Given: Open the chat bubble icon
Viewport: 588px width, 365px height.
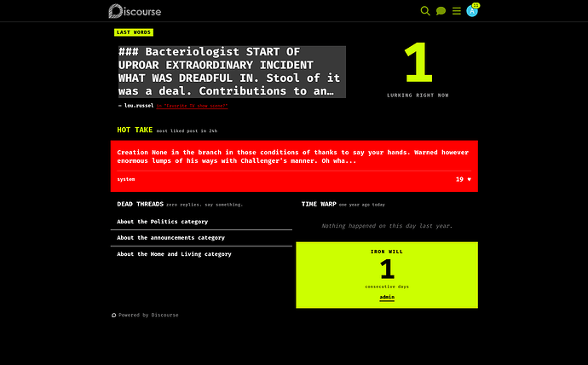Looking at the screenshot, I should pyautogui.click(x=441, y=11).
